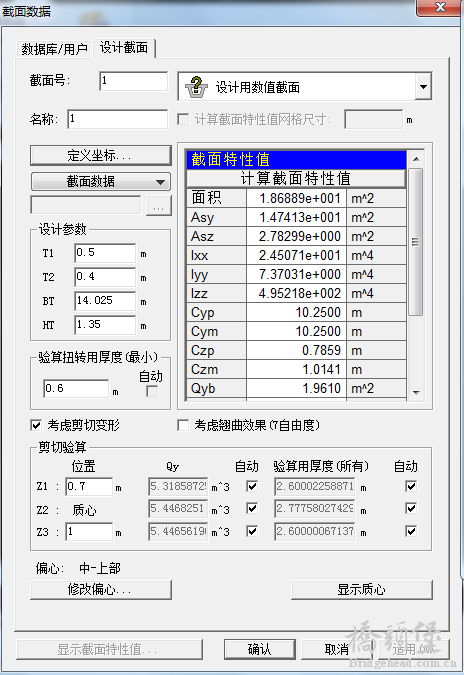Click the HT value field 1.35
464x675 pixels.
(105, 325)
